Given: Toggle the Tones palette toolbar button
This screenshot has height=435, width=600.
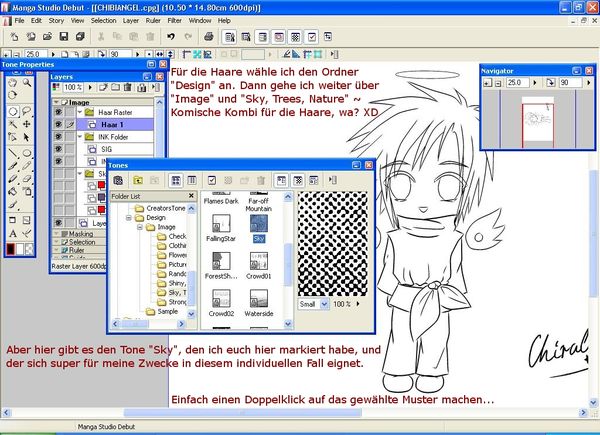Looking at the screenshot, I should pos(295,37).
